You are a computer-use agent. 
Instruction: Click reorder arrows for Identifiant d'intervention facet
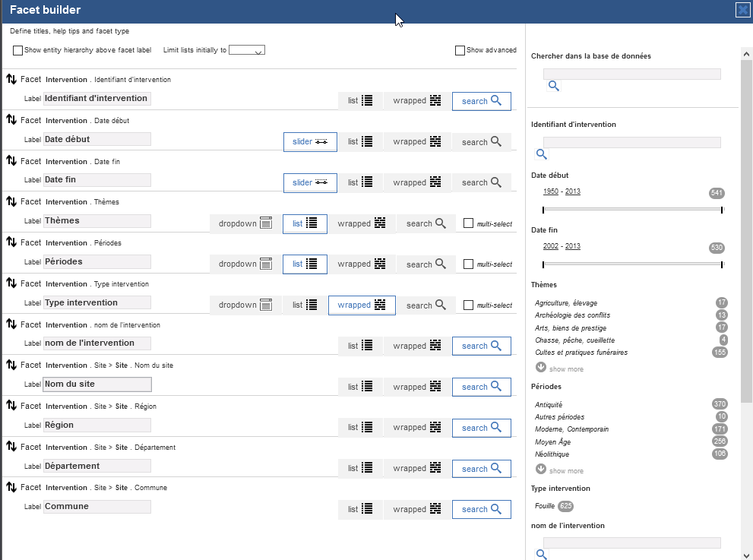11,79
